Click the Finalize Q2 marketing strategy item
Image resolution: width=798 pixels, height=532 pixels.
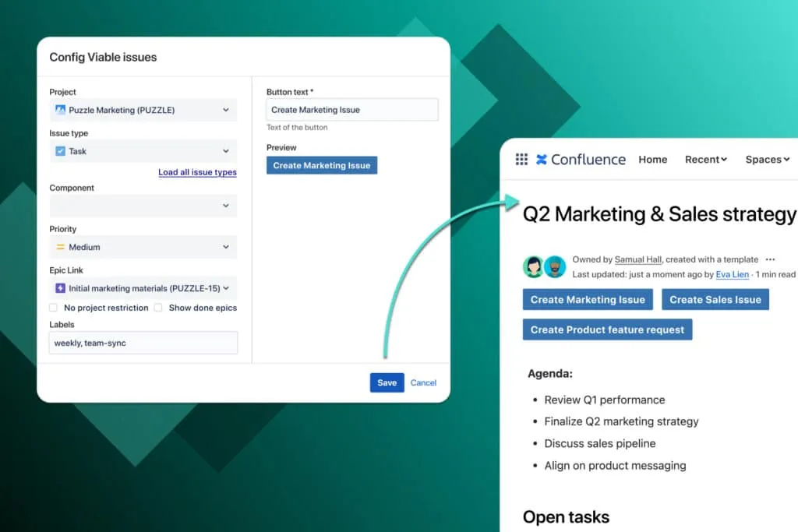click(x=621, y=421)
